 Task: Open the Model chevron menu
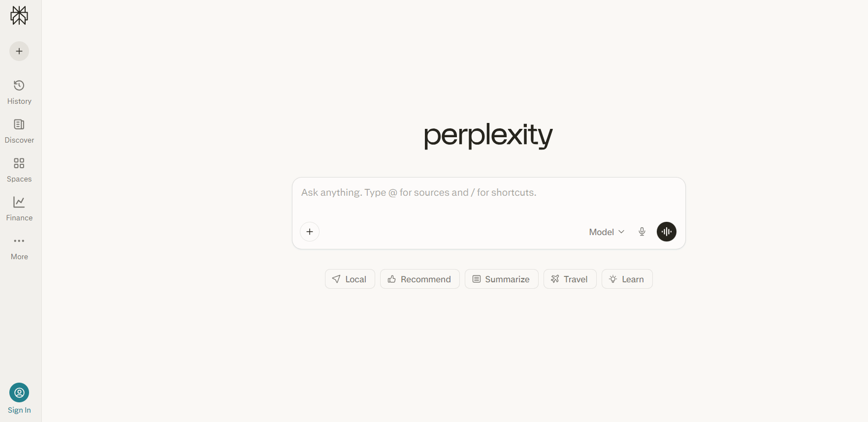pos(621,231)
